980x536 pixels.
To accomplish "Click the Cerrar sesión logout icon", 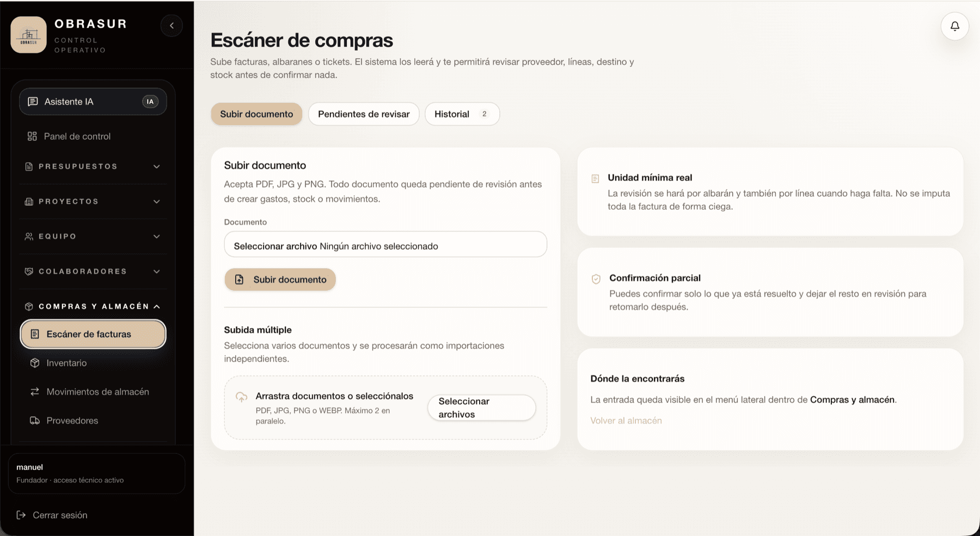I will 21,515.
